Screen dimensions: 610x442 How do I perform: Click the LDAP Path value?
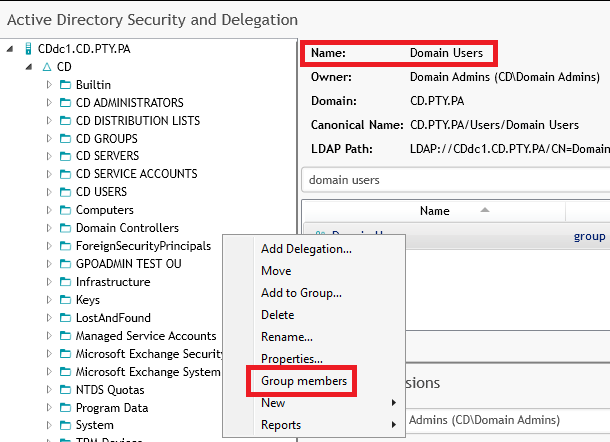pyautogui.click(x=510, y=149)
